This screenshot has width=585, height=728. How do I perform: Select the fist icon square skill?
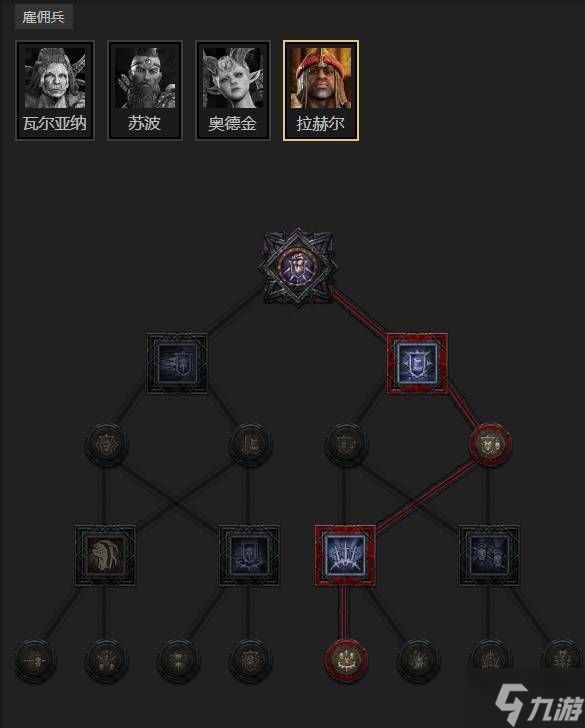tap(105, 555)
